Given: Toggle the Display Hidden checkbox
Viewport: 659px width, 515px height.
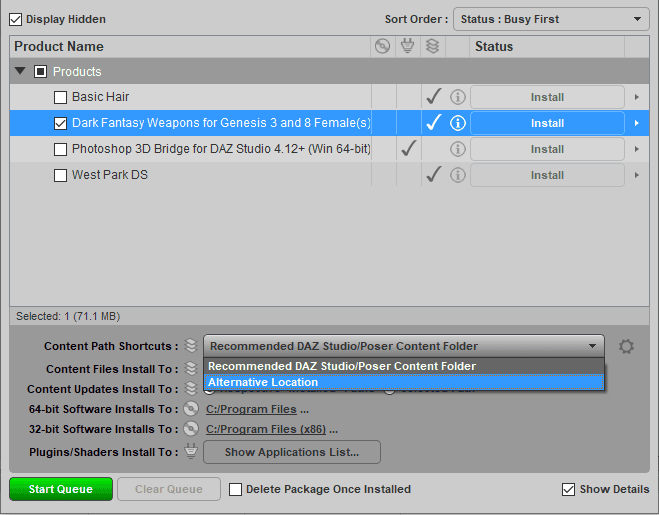Looking at the screenshot, I should pyautogui.click(x=16, y=19).
